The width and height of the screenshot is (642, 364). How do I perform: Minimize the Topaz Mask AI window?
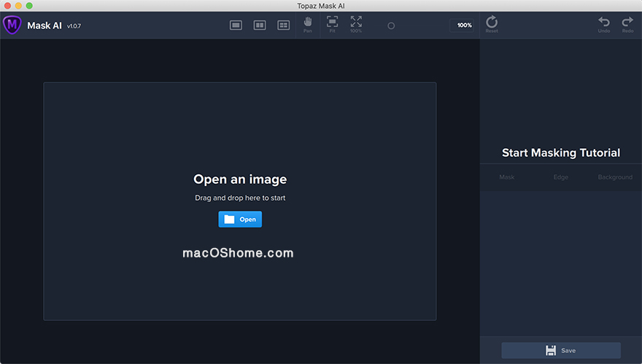click(18, 6)
